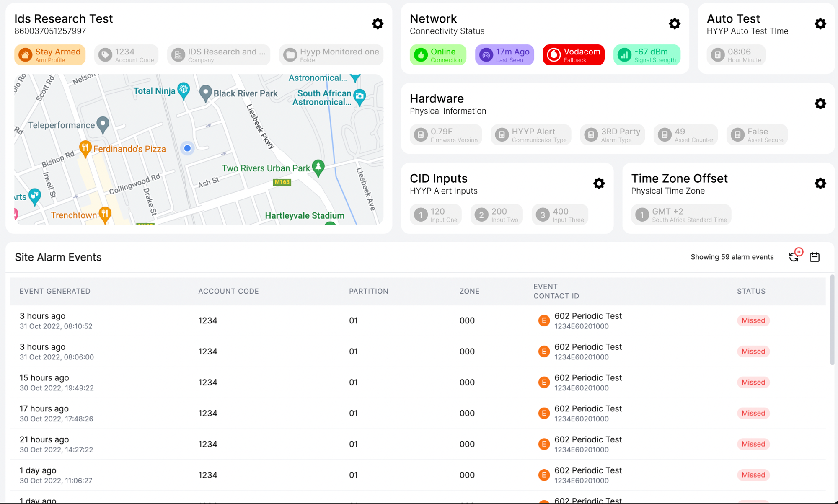
Task: Click the Auto Test 08:06 time icon
Action: (x=718, y=55)
